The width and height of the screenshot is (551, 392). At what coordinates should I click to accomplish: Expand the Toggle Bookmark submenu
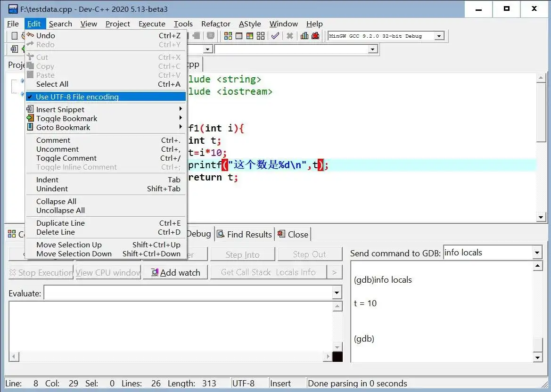point(67,119)
